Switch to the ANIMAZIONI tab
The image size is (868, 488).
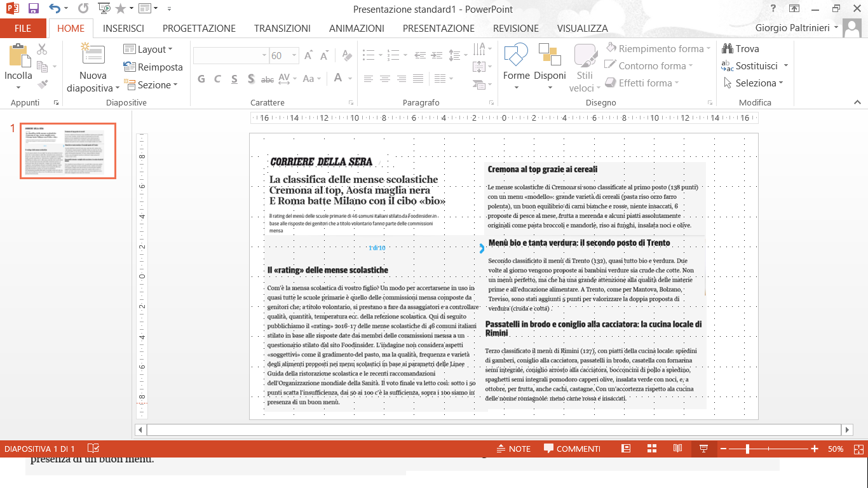click(356, 28)
